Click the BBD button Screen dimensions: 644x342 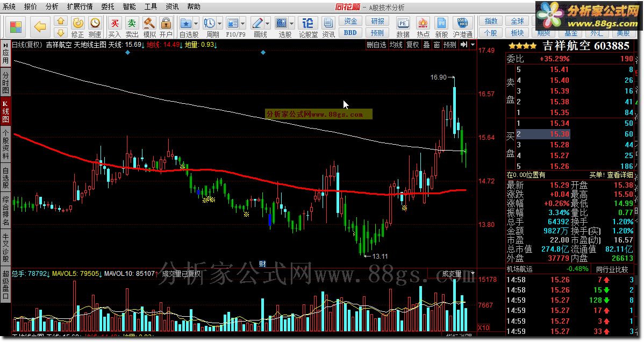350,32
